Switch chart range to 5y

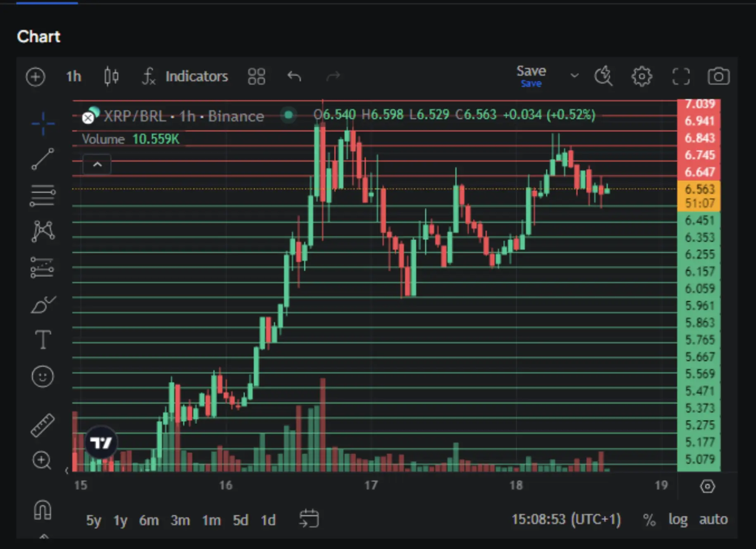(93, 520)
